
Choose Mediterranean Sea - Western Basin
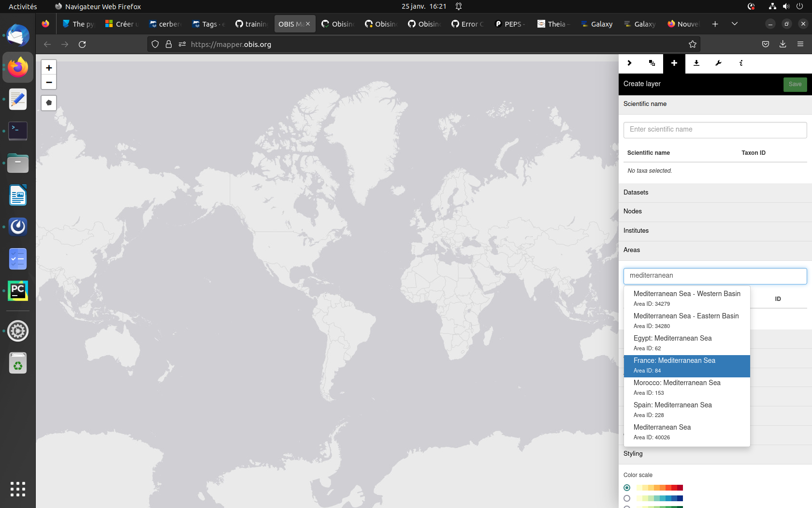[x=687, y=299]
